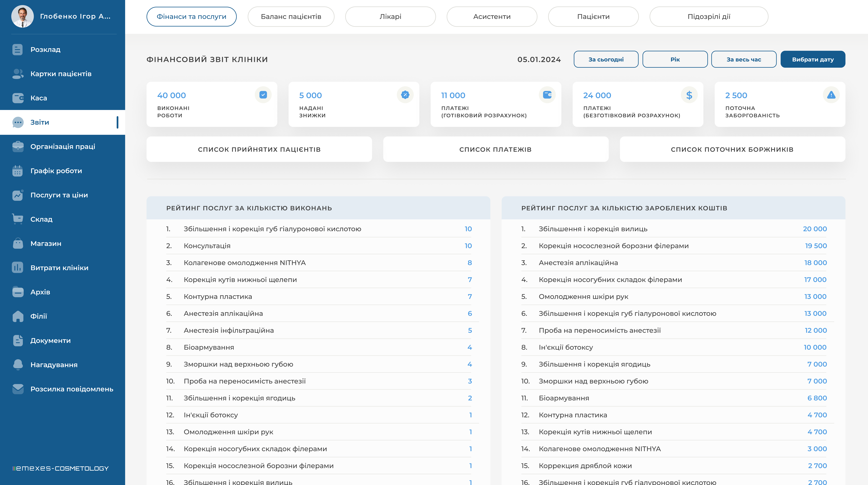The width and height of the screenshot is (868, 485).
Task: Open Витрати клініки in sidebar
Action: click(x=59, y=268)
